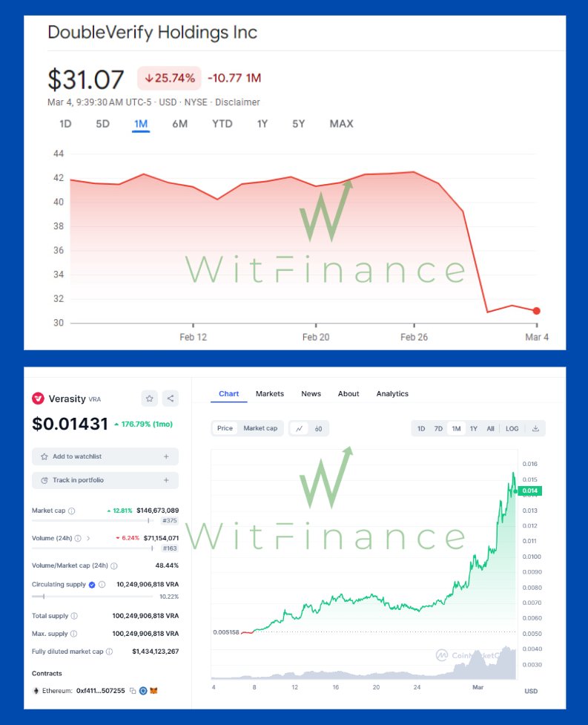Image resolution: width=588 pixels, height=725 pixels.
Task: Click plus icon on Track in portfolio
Action: click(x=166, y=480)
